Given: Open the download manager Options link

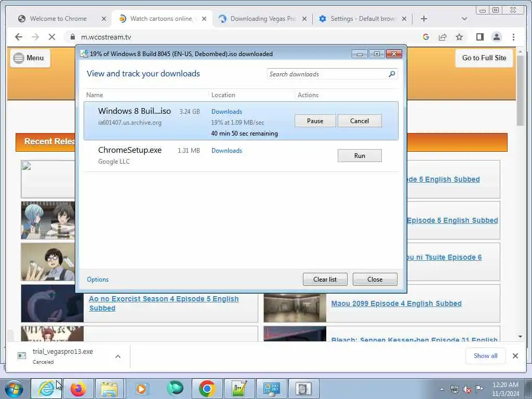Looking at the screenshot, I should (x=98, y=279).
